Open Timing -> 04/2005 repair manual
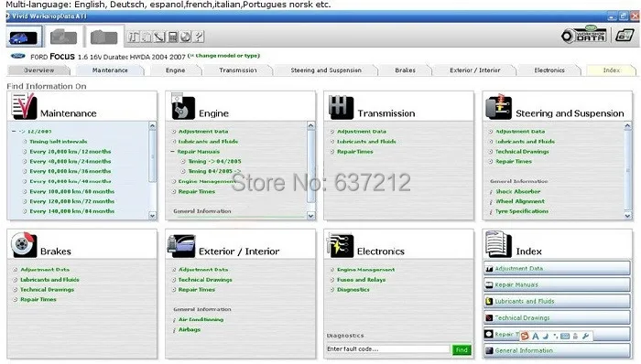 click(214, 161)
